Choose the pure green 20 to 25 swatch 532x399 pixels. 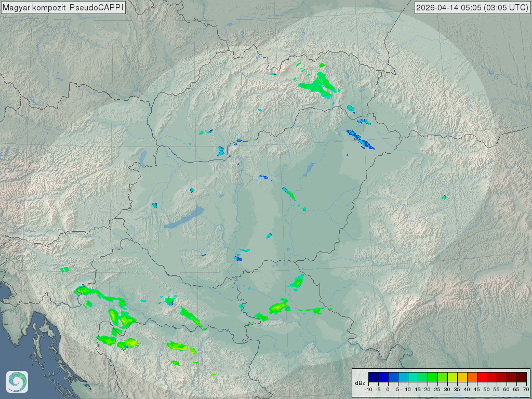(x=432, y=377)
